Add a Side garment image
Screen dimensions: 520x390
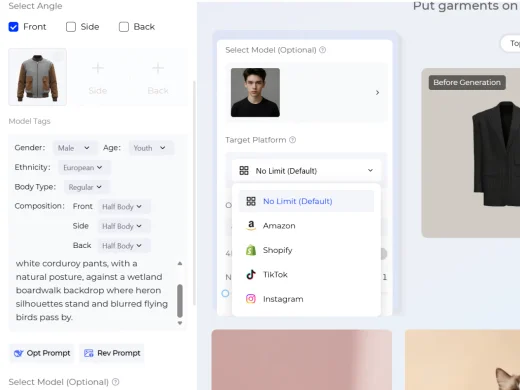(98, 78)
